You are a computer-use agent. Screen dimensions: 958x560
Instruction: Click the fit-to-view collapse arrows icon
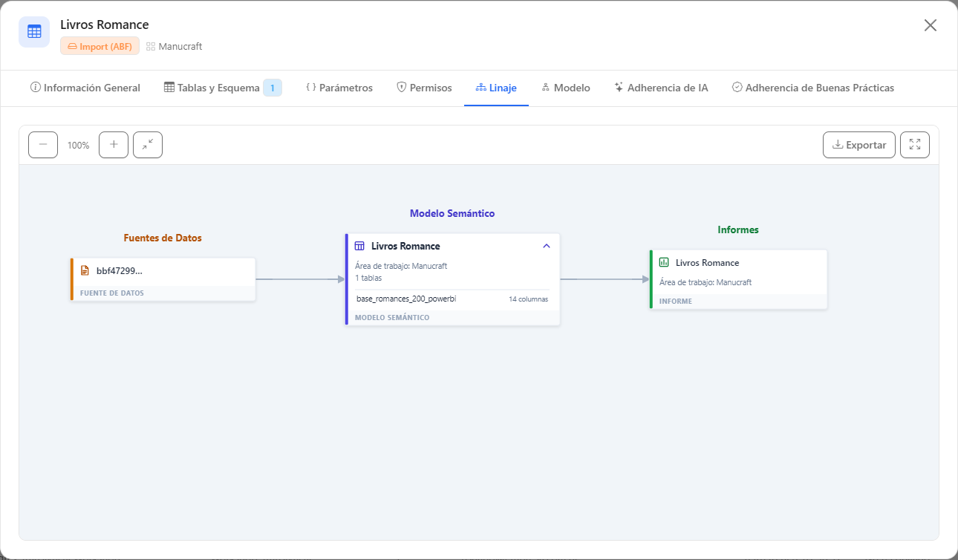(x=148, y=145)
